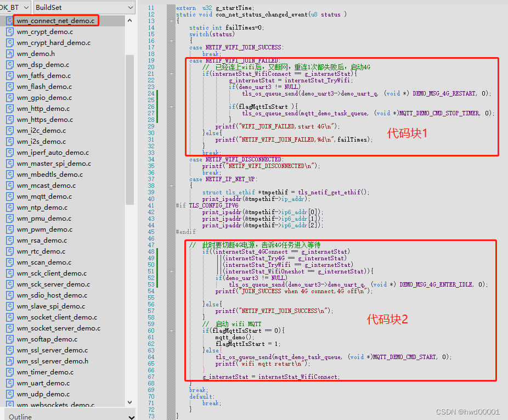
Task: Open wm_flash_demo.c file
Action: point(44,87)
